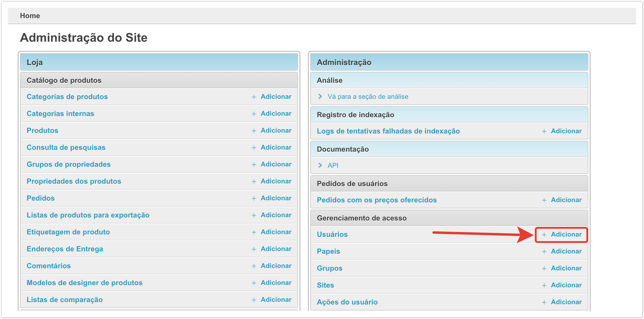Click plus icon in the Produtos row
Image resolution: width=644 pixels, height=319 pixels.
254,131
